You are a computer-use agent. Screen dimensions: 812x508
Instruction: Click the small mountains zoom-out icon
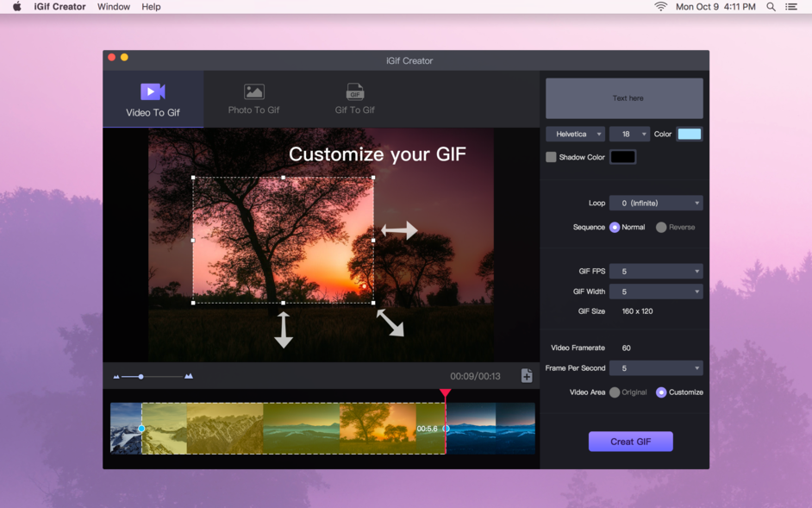click(x=116, y=376)
